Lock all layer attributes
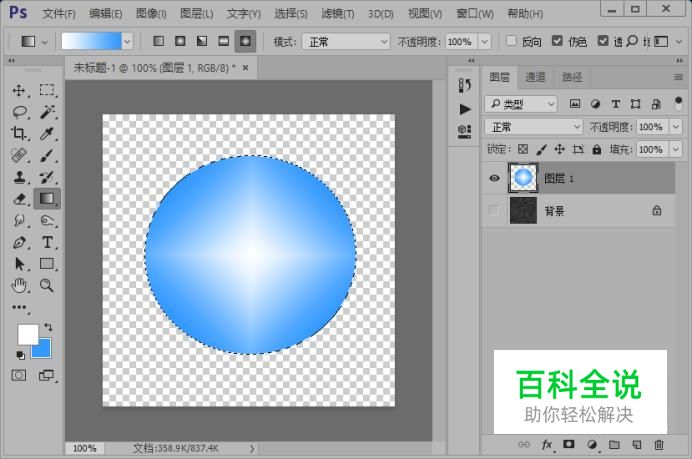Viewport: 692px width, 459px height. (x=597, y=149)
